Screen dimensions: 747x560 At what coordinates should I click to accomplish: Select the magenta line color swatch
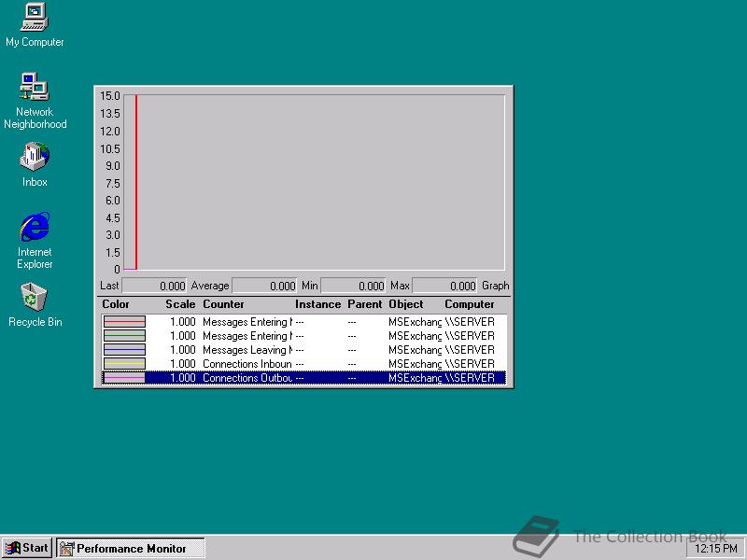point(124,378)
